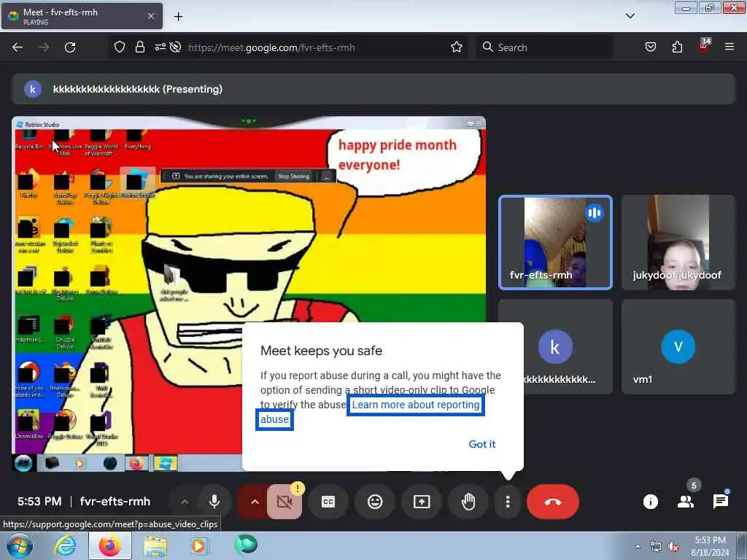Open Windows Explorer folder on taskbar

(155, 545)
